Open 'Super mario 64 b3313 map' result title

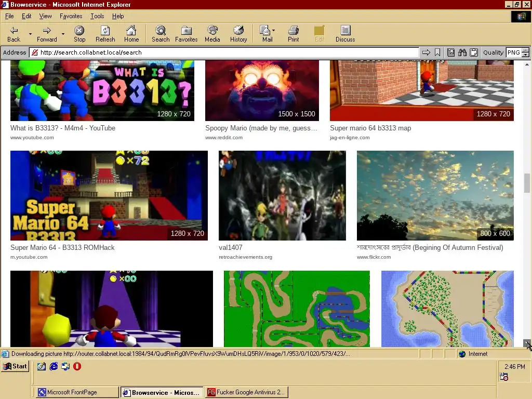coord(370,128)
